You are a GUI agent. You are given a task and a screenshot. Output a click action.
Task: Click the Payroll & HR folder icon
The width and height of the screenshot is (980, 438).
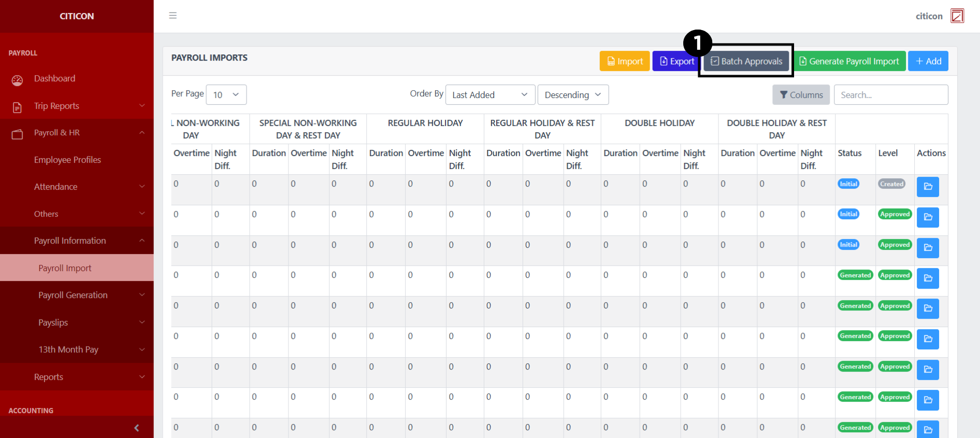pyautogui.click(x=18, y=134)
